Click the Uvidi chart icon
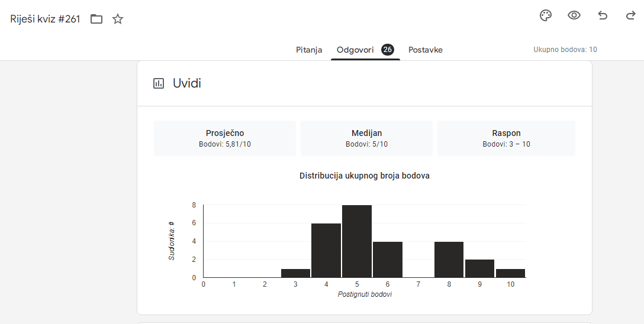644x324 pixels. pyautogui.click(x=159, y=83)
